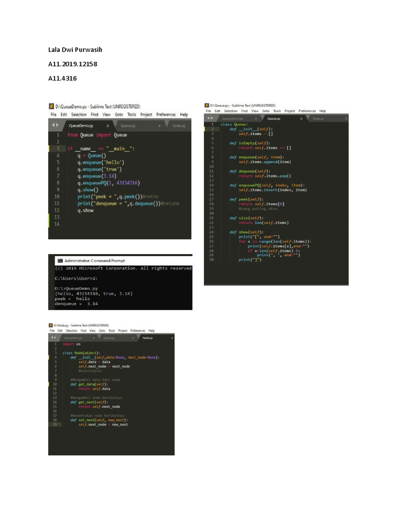This screenshot has height=532, width=399.
Task: Open Preferences menu in QueueDemo.py window
Action: pyautogui.click(x=166, y=115)
